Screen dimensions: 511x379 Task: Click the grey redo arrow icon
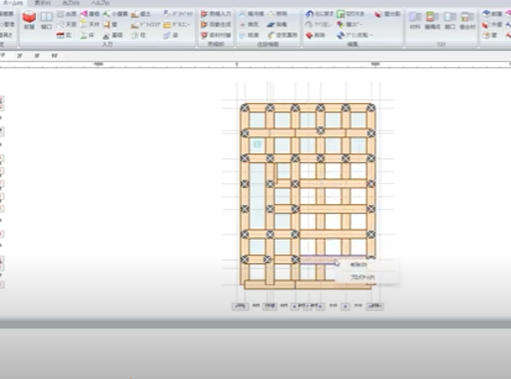pos(309,24)
